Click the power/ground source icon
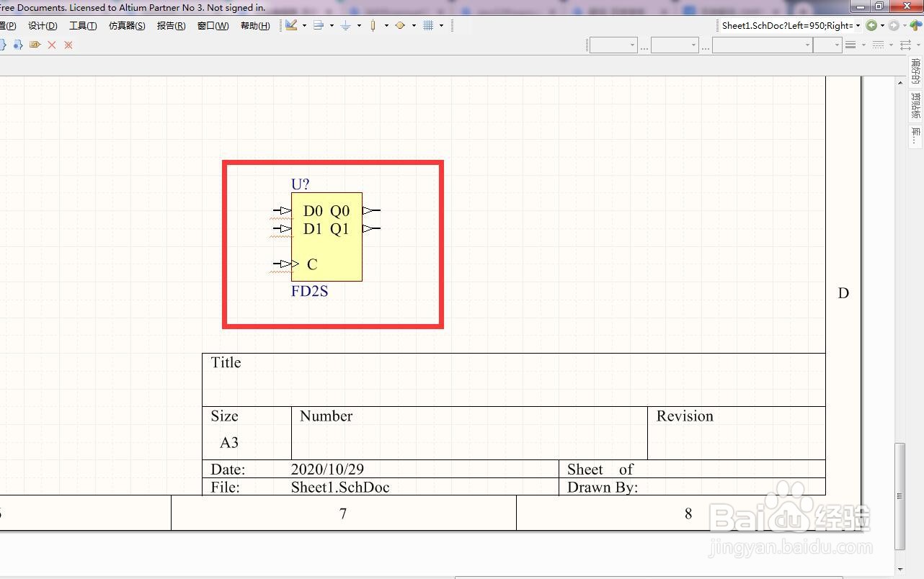This screenshot has width=924, height=579. point(346,25)
